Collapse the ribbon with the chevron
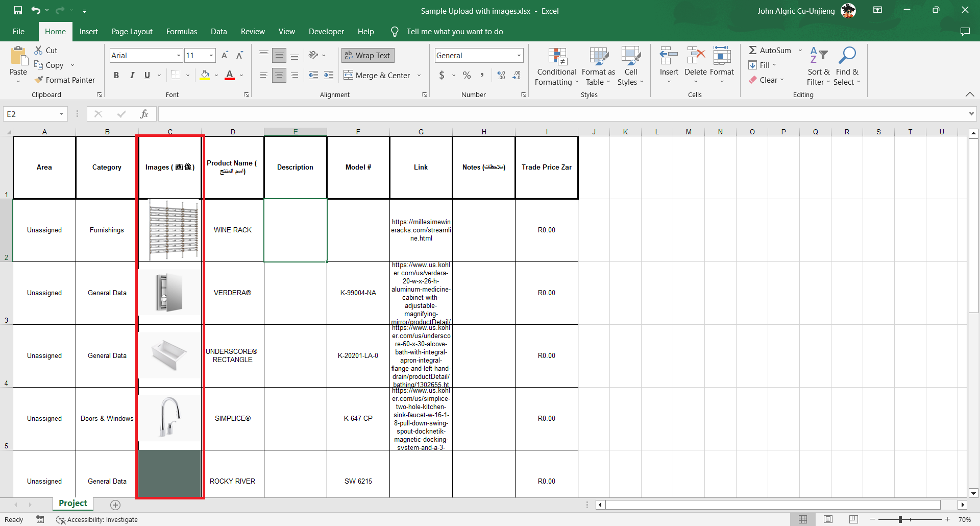This screenshot has width=980, height=526. [x=970, y=94]
